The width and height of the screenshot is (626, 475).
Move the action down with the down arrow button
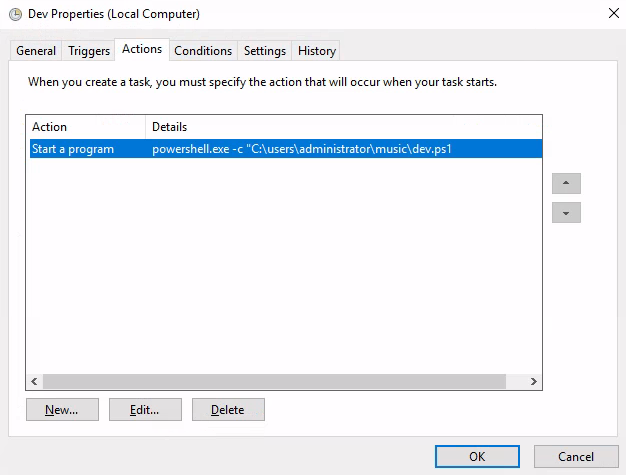(566, 213)
